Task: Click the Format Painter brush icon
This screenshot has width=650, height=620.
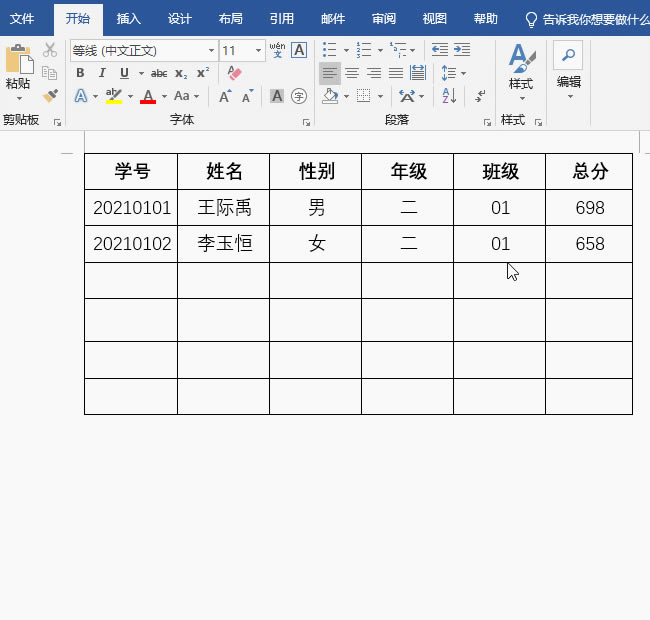Action: pos(50,96)
